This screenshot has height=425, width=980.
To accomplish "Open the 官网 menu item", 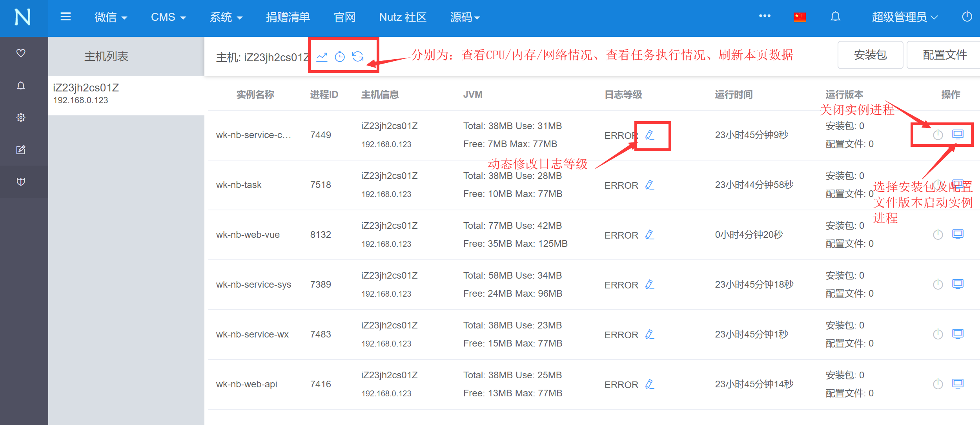I will (x=344, y=17).
